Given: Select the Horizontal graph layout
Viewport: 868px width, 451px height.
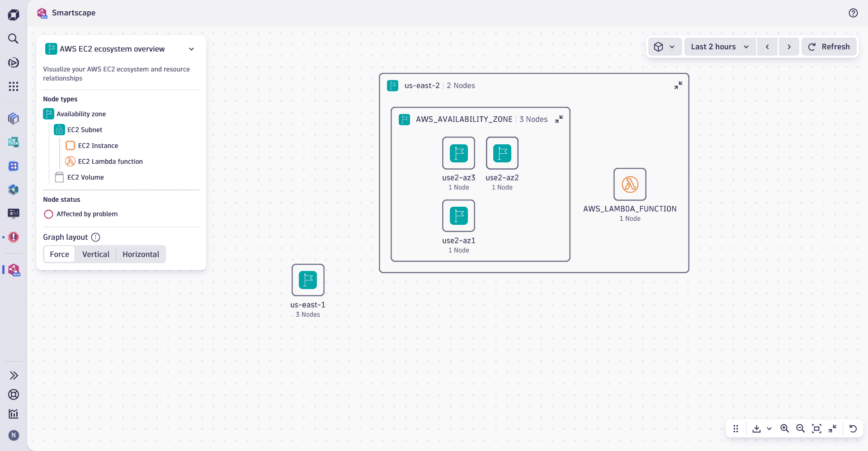Looking at the screenshot, I should [x=141, y=254].
